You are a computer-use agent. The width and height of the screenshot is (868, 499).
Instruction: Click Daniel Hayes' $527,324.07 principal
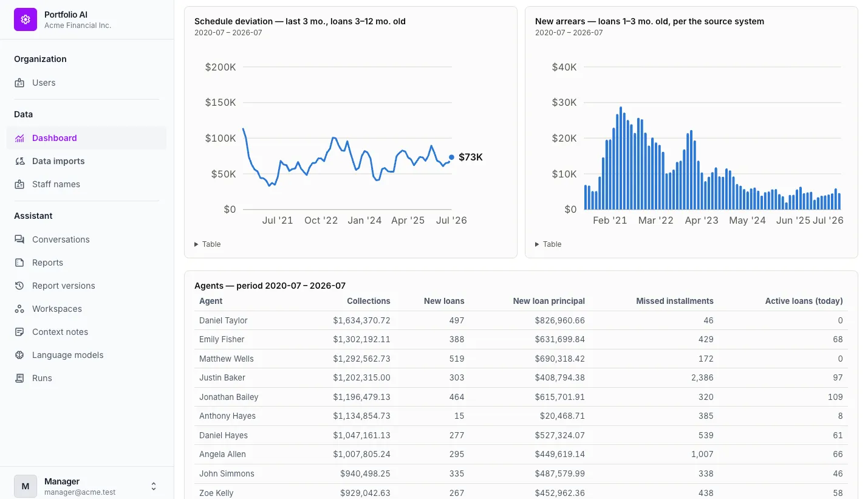(x=560, y=435)
